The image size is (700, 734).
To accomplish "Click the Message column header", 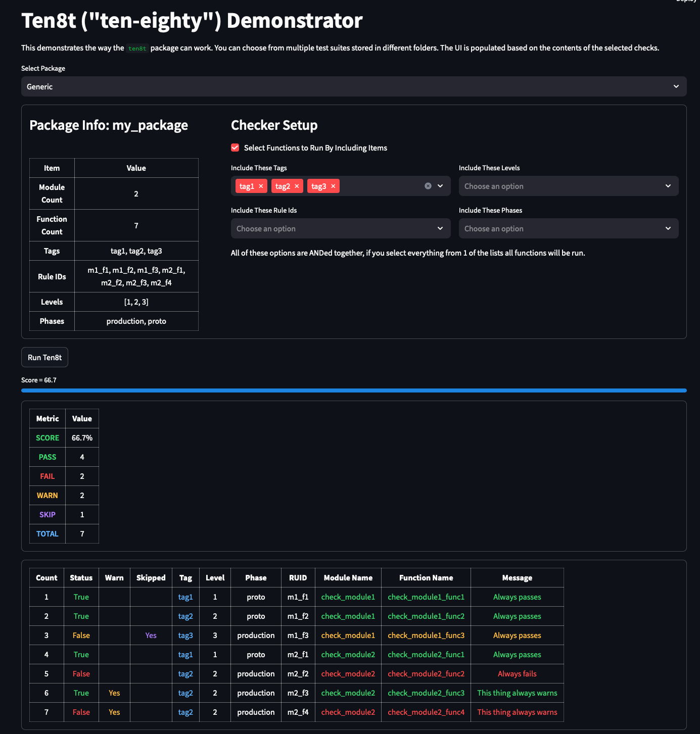I will tap(517, 578).
